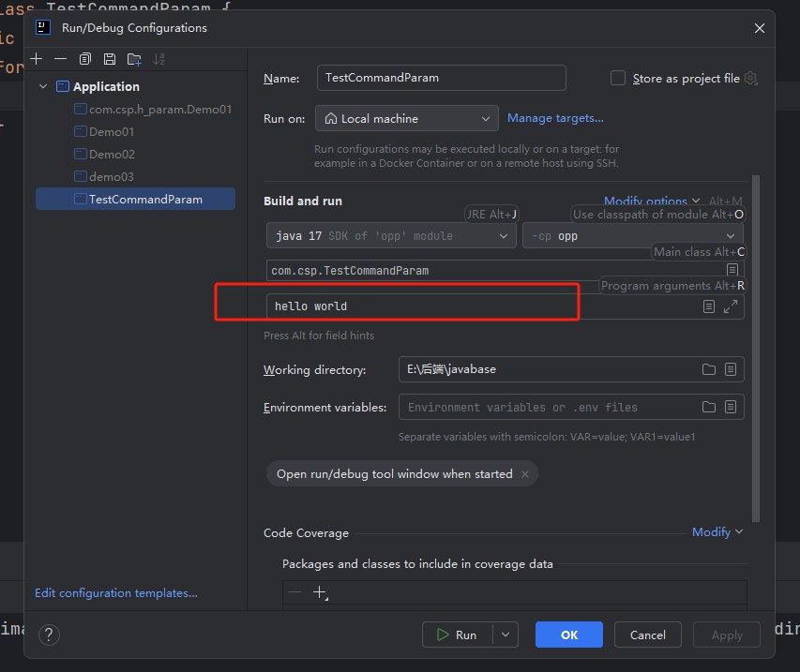Create a new folder for configurations
This screenshot has height=672, width=800.
click(x=134, y=58)
